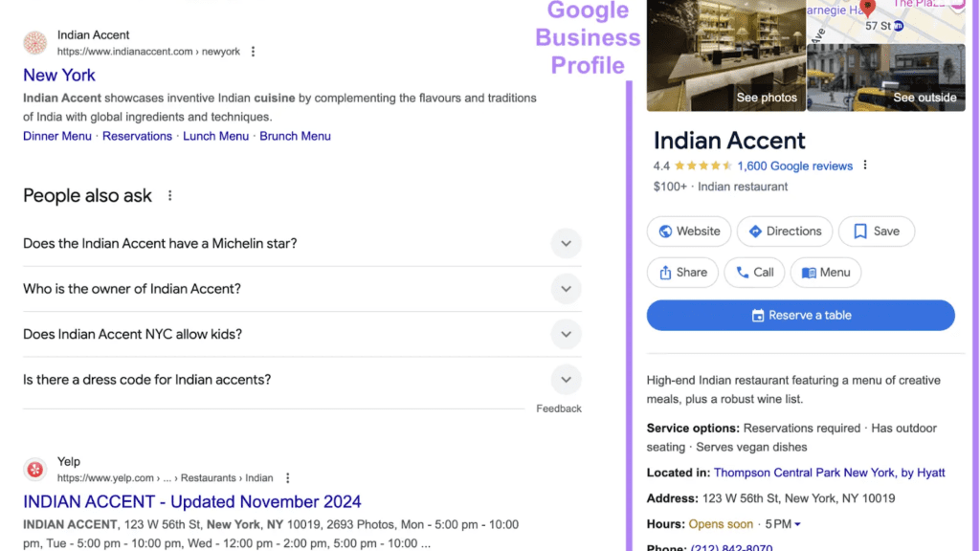Click the Indian Accent site favicon

pos(35,42)
